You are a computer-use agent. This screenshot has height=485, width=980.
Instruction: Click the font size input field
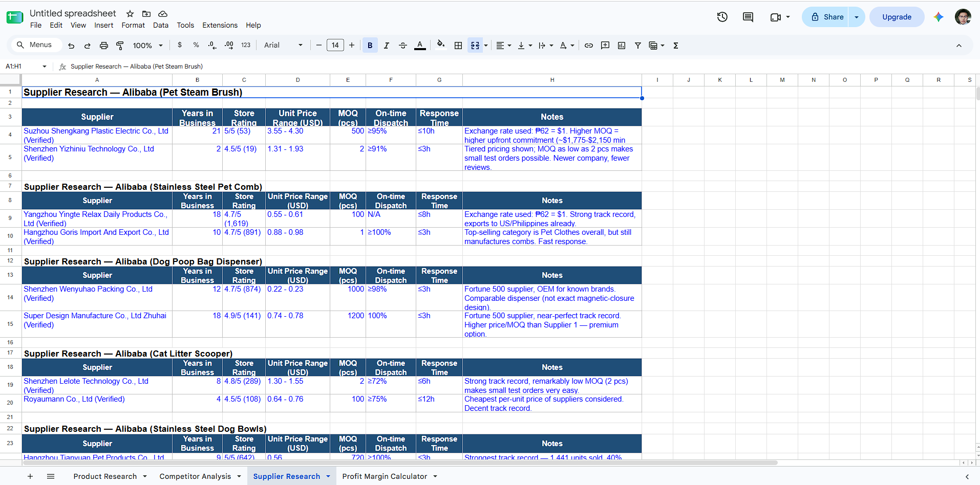(x=335, y=46)
